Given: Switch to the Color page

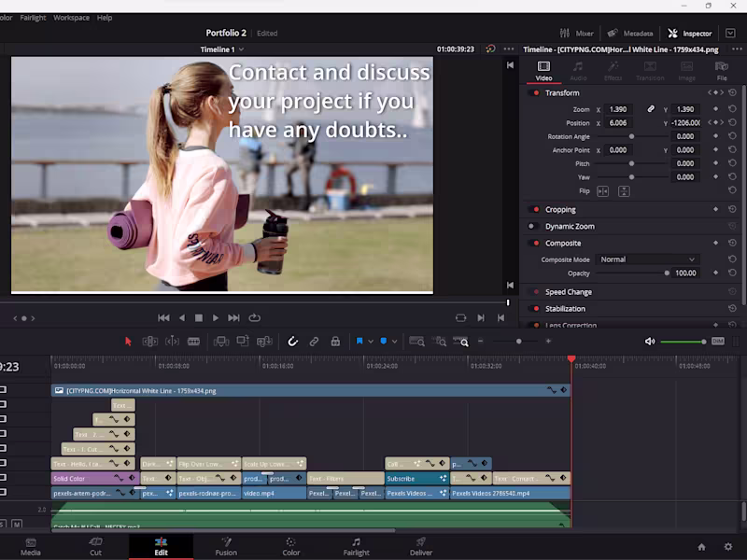Looking at the screenshot, I should point(290,547).
